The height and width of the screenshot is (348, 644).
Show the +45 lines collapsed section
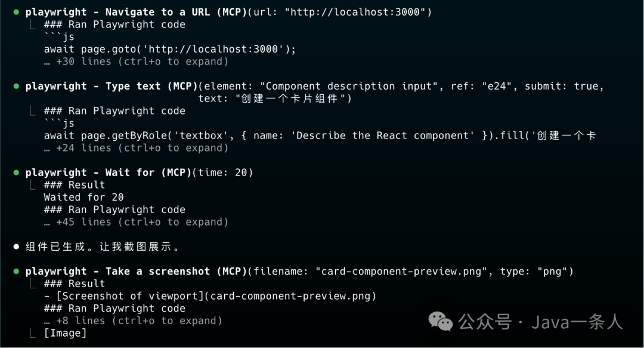[x=136, y=222]
